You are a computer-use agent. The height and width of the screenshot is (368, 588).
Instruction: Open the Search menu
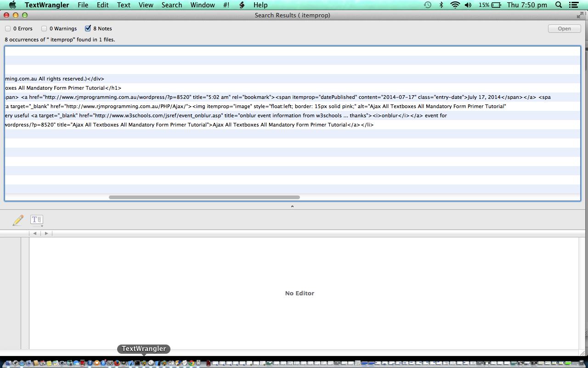point(172,5)
